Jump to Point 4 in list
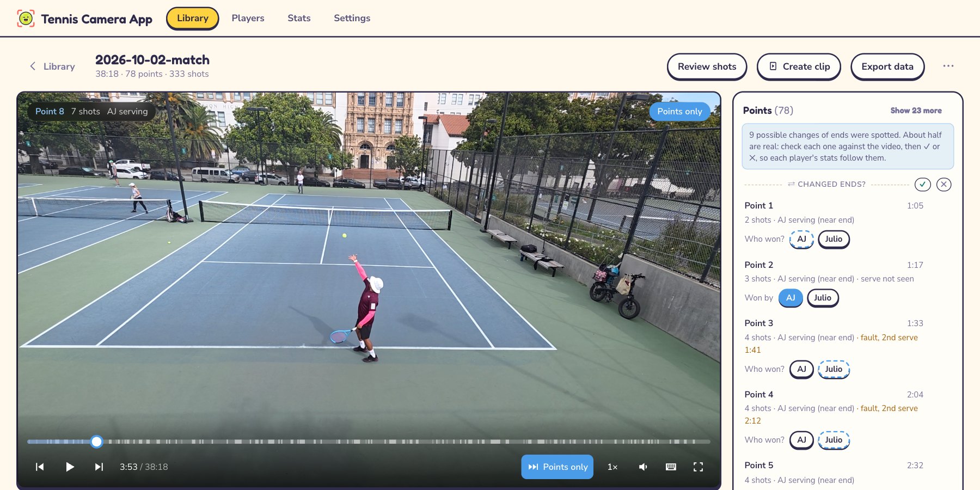 coord(758,394)
